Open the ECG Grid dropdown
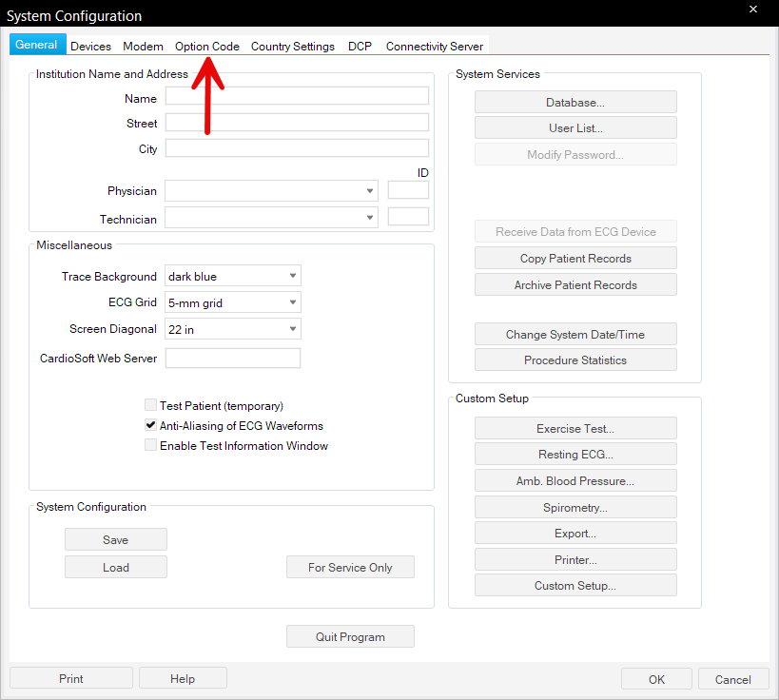 coord(233,303)
